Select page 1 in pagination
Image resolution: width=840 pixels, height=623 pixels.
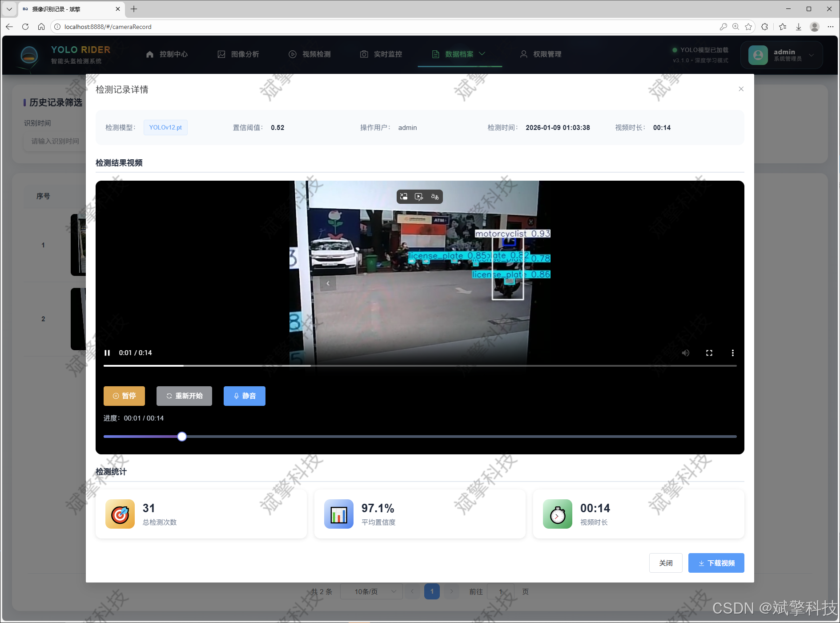(x=432, y=592)
